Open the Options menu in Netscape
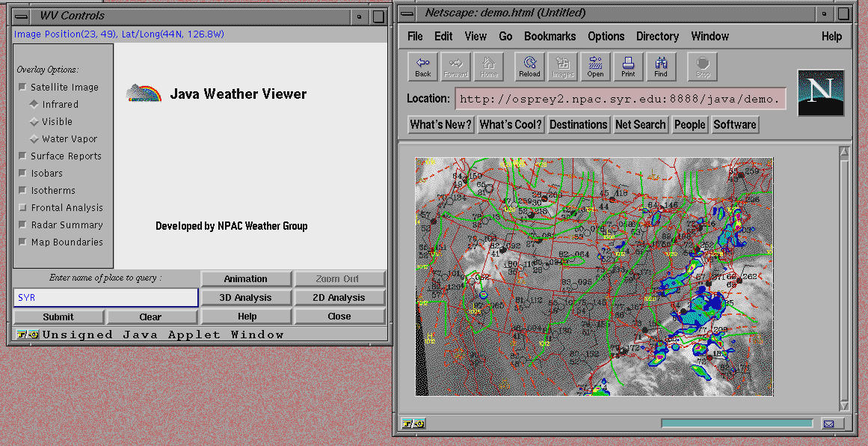This screenshot has height=446, width=868. (x=606, y=37)
